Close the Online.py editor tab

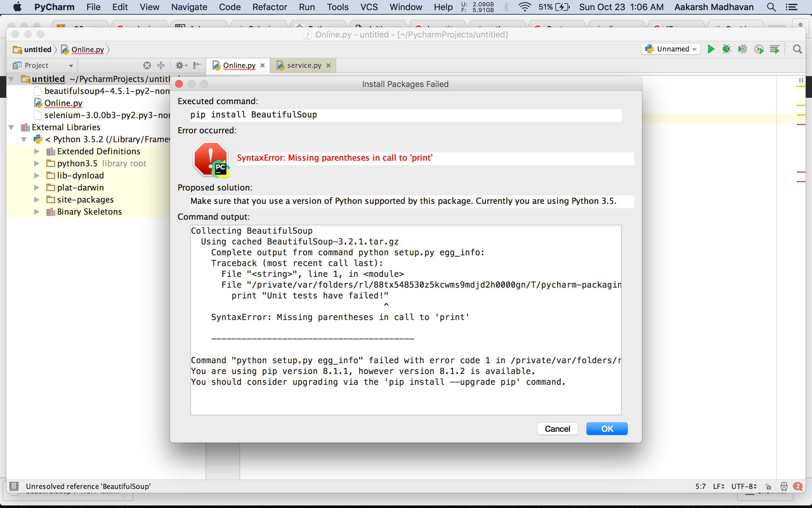click(263, 65)
